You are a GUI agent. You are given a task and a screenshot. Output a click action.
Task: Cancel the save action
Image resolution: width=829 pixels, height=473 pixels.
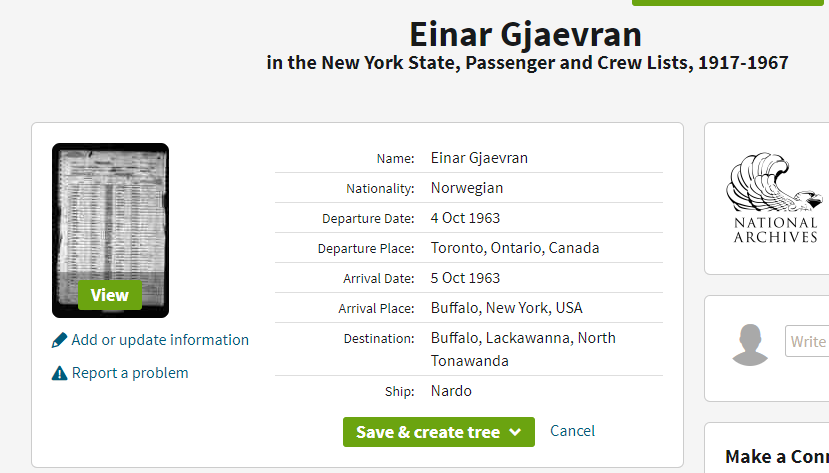572,431
